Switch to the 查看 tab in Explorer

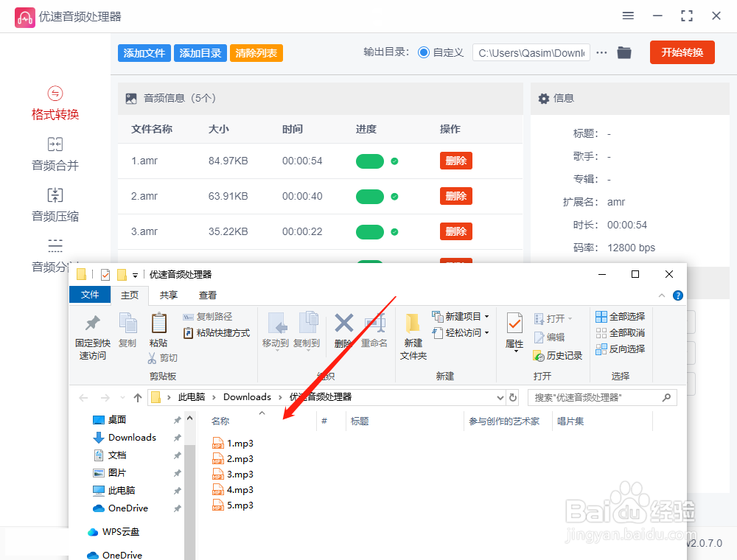[207, 295]
